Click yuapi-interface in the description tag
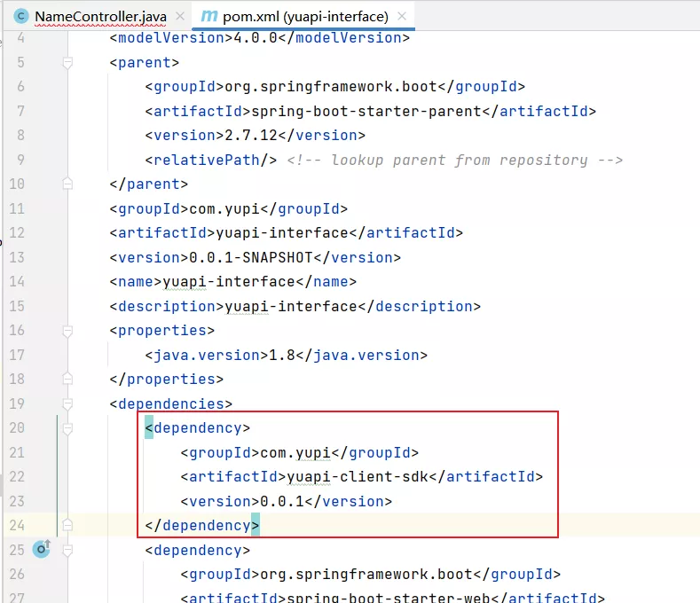The image size is (700, 603). pyautogui.click(x=291, y=306)
